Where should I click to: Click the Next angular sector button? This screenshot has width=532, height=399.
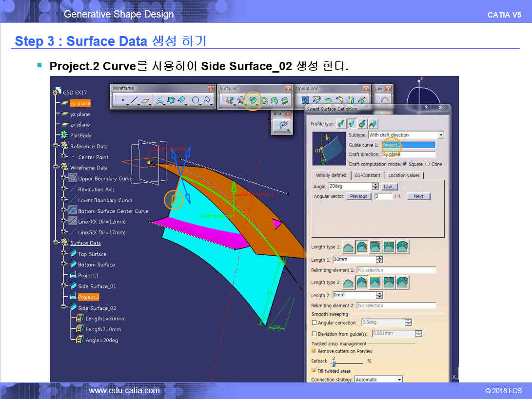[418, 196]
